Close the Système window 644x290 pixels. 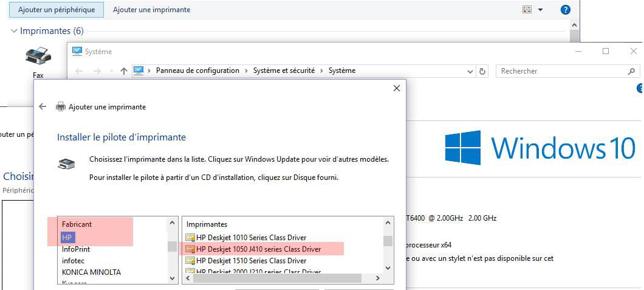click(633, 51)
